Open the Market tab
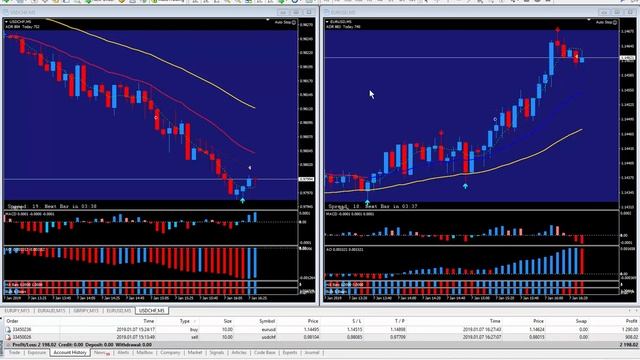Screen dimensions: 640x360 coord(195,353)
